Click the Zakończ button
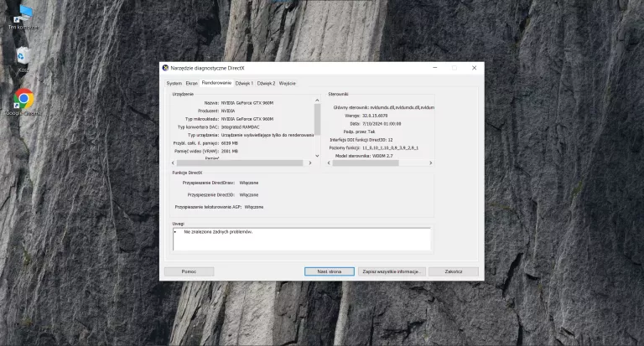The image size is (644, 346). (453, 271)
